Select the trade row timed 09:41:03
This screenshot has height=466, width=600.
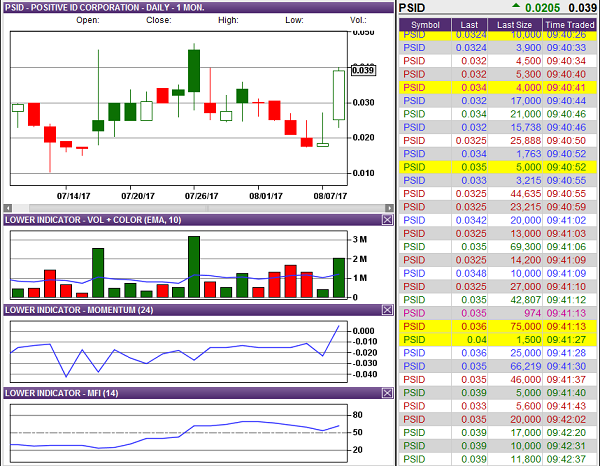[x=497, y=233]
